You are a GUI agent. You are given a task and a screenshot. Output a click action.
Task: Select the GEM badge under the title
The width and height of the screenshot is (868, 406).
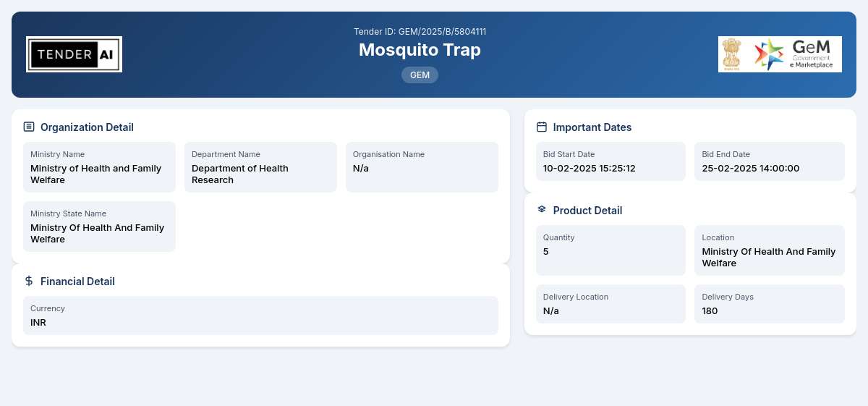click(420, 75)
